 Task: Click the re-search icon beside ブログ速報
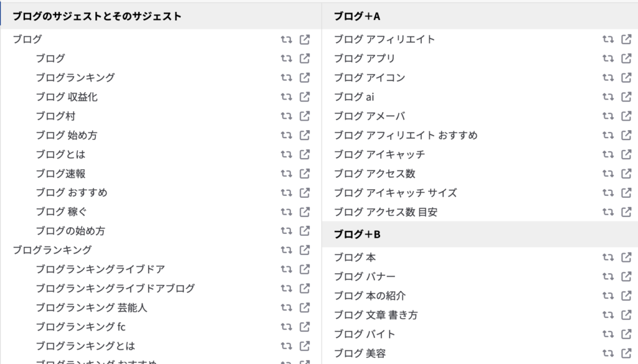pos(287,174)
